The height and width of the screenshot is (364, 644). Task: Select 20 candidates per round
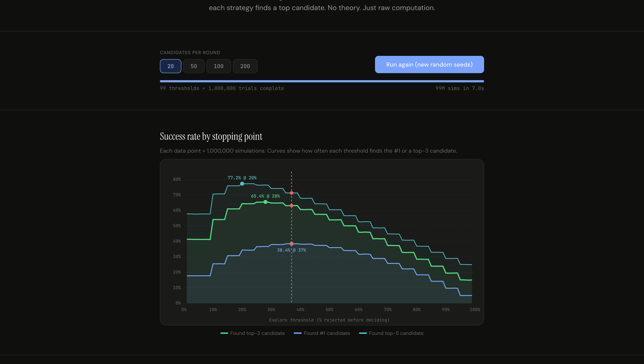click(x=170, y=66)
